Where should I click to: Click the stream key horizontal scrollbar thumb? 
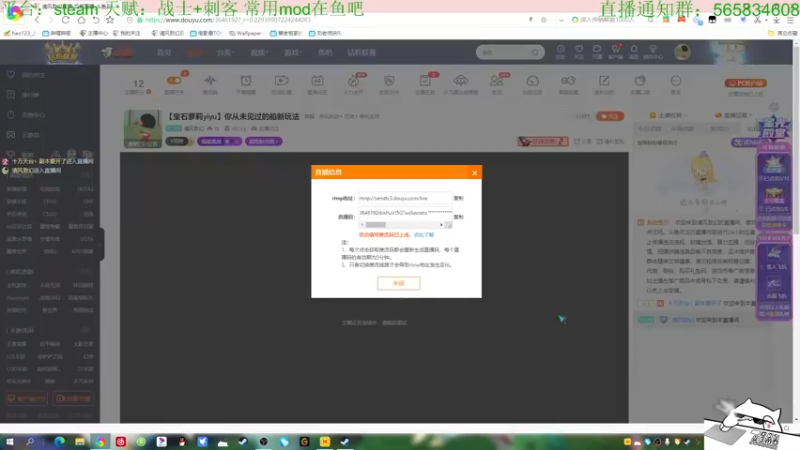376,225
